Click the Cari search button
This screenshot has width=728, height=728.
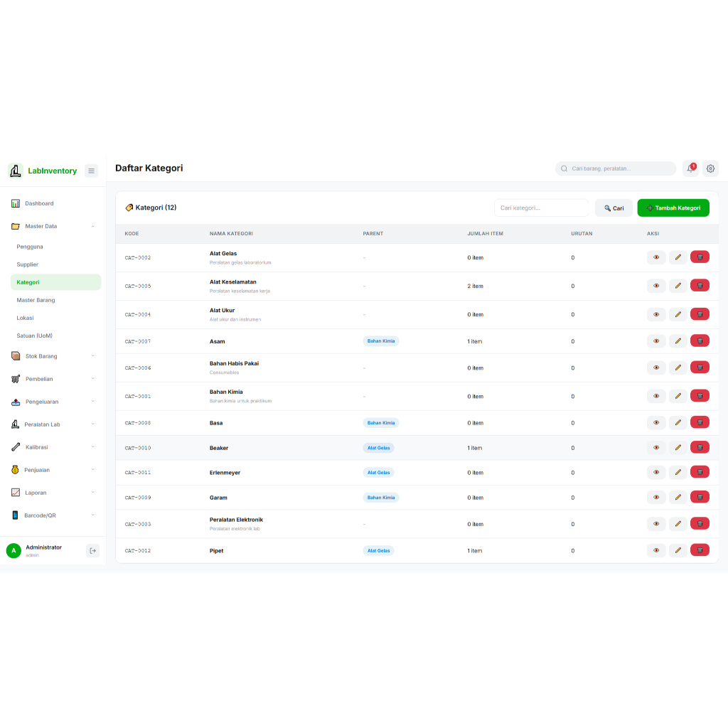pyautogui.click(x=614, y=208)
